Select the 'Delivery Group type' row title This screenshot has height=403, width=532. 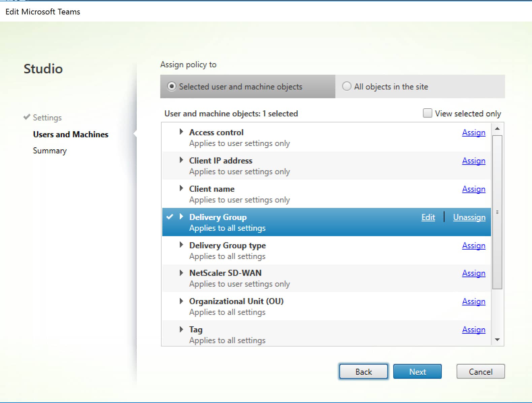[x=228, y=246]
